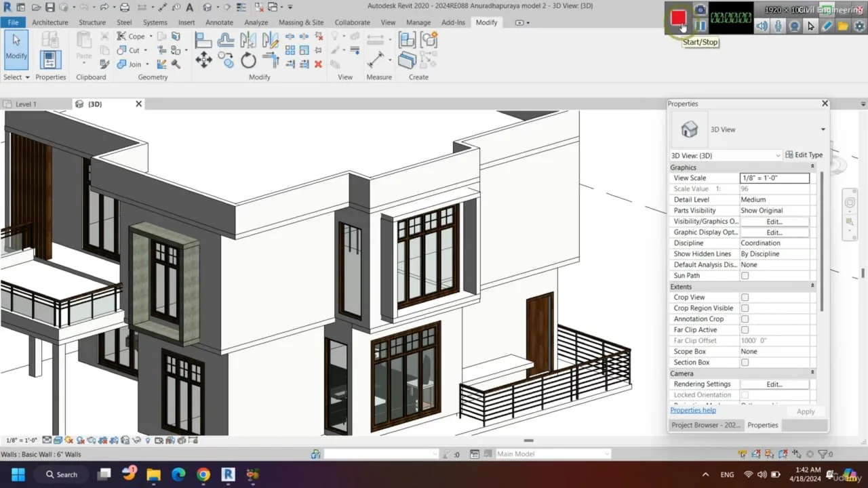The width and height of the screenshot is (868, 488).
Task: Collapse the Extents properties section
Action: (x=812, y=287)
